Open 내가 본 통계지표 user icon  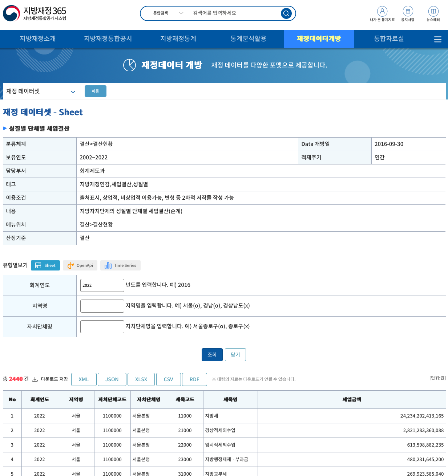(382, 11)
